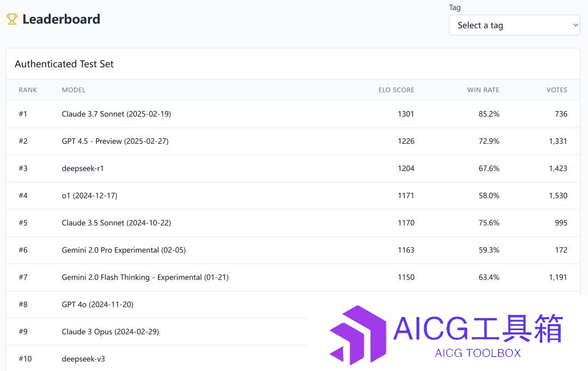This screenshot has height=371, width=588.
Task: Click the win rate 75.6%
Action: (489, 223)
